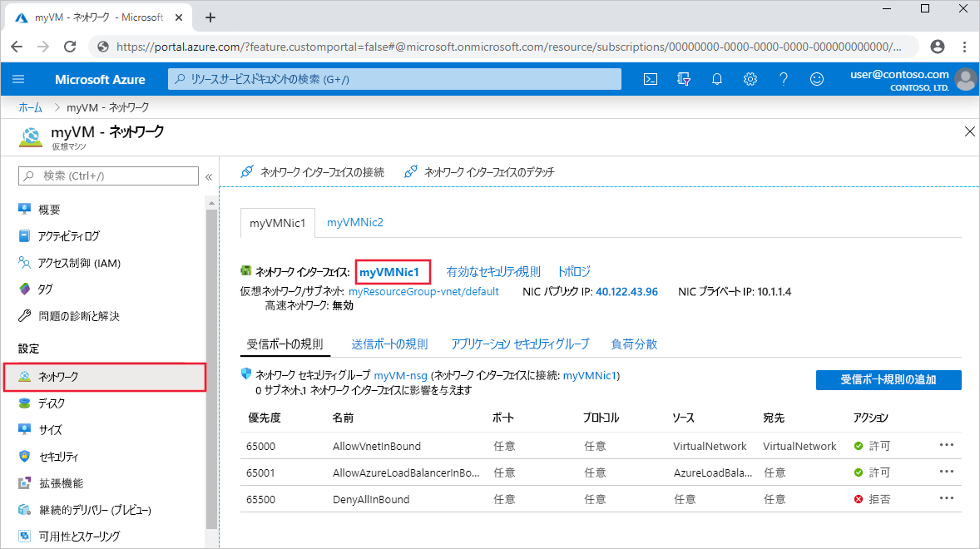Image resolution: width=980 pixels, height=549 pixels.
Task: Open a new browser tab
Action: pos(210,17)
